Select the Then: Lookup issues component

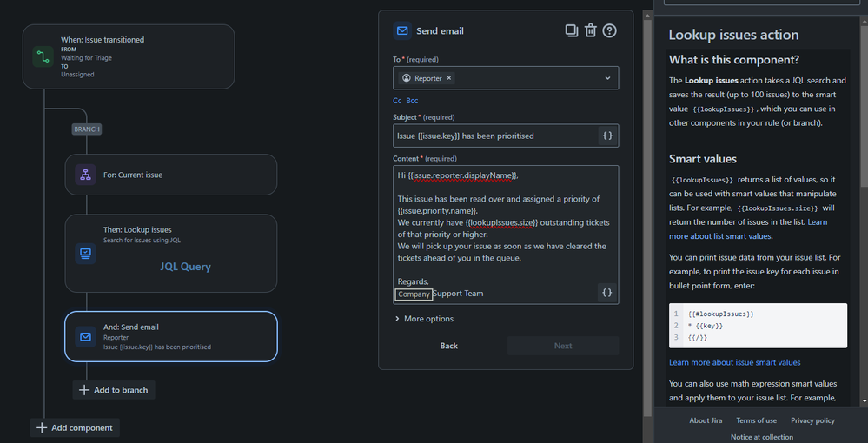[171, 253]
